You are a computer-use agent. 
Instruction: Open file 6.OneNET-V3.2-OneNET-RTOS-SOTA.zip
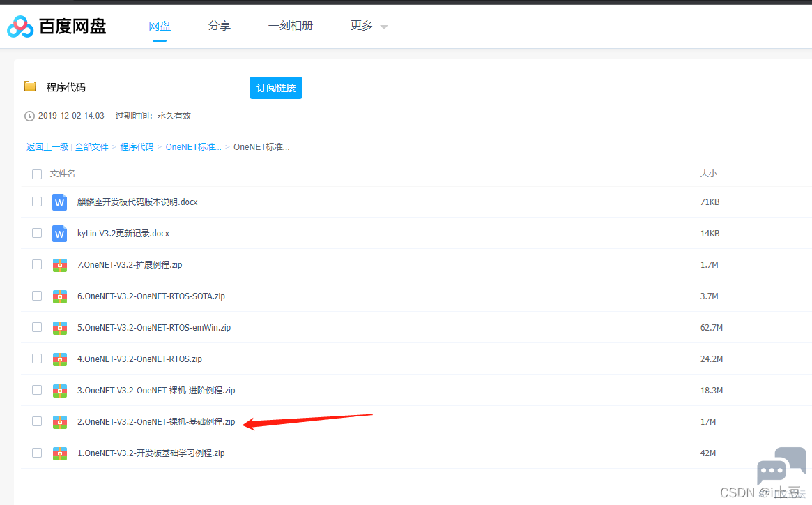coord(151,296)
